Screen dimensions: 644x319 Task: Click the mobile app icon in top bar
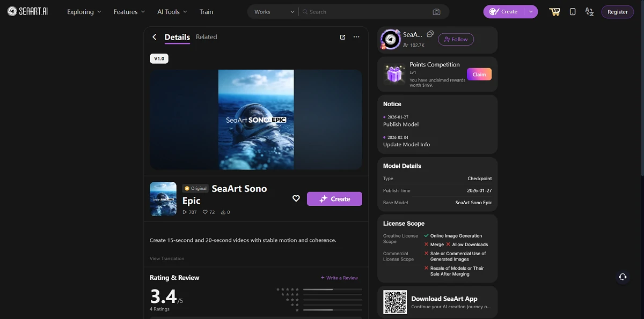pyautogui.click(x=572, y=11)
